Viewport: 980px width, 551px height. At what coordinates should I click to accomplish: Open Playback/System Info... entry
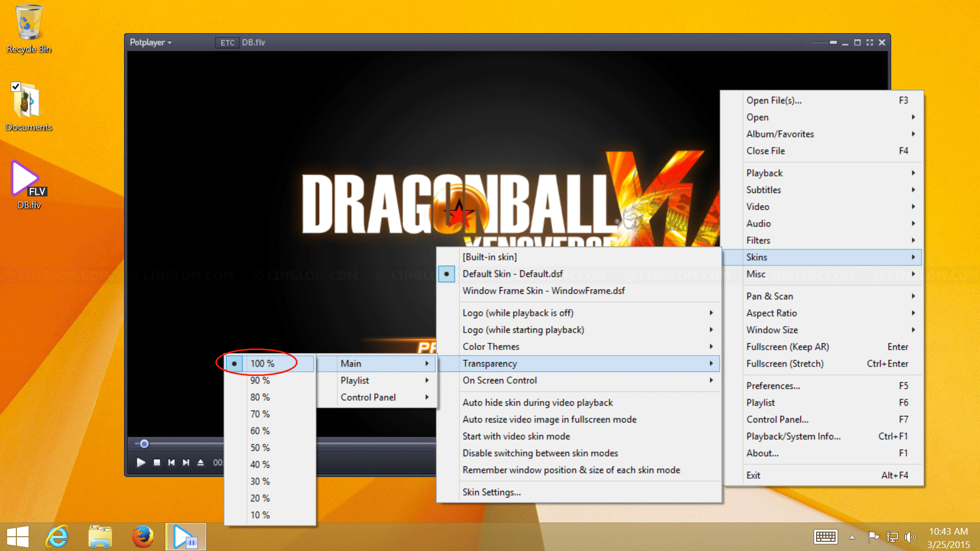pos(822,436)
